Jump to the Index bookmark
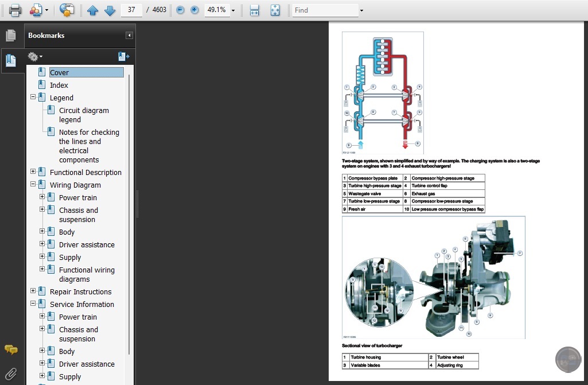The width and height of the screenshot is (588, 385). 59,85
